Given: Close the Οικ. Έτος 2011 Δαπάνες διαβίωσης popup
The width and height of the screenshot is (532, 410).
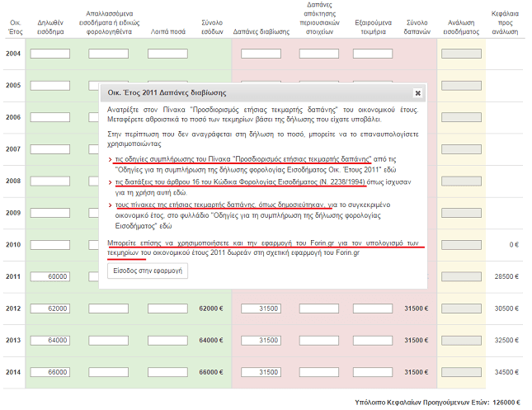Looking at the screenshot, I should click(418, 93).
